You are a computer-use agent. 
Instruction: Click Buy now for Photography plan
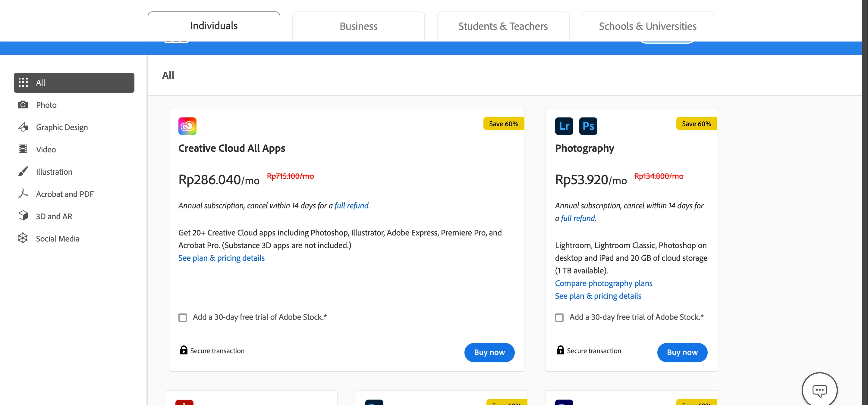682,352
